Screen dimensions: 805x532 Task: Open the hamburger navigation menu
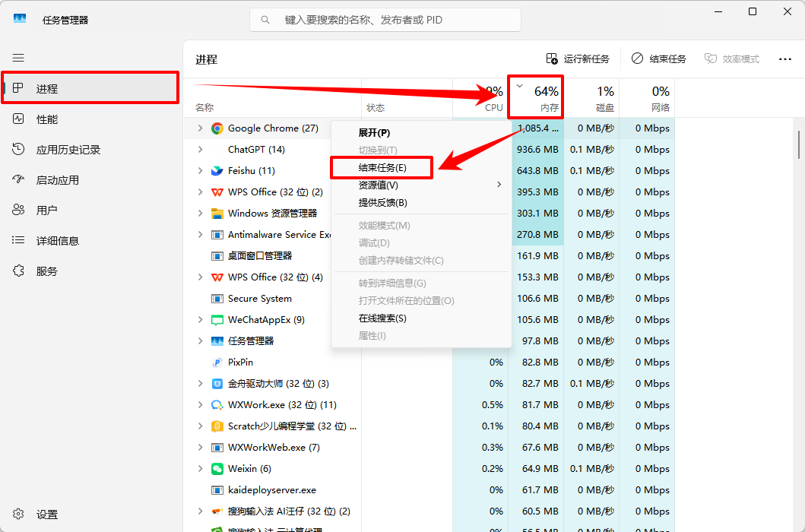18,58
